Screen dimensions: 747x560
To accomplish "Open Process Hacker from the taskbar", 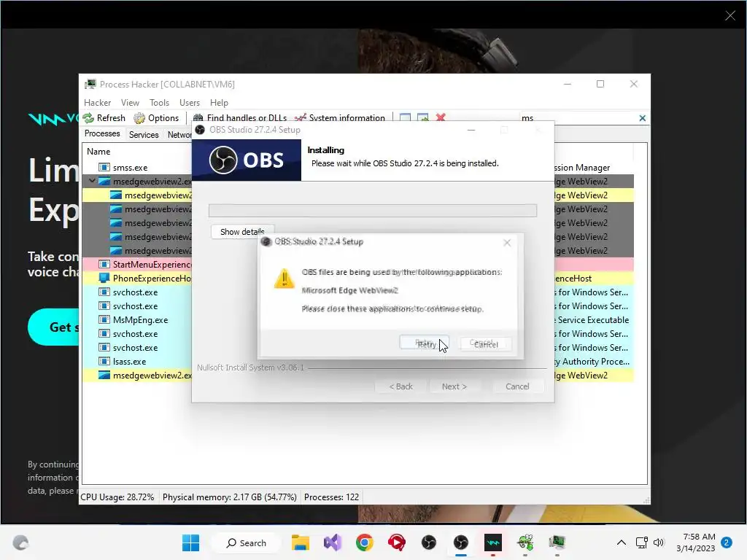I will [557, 542].
